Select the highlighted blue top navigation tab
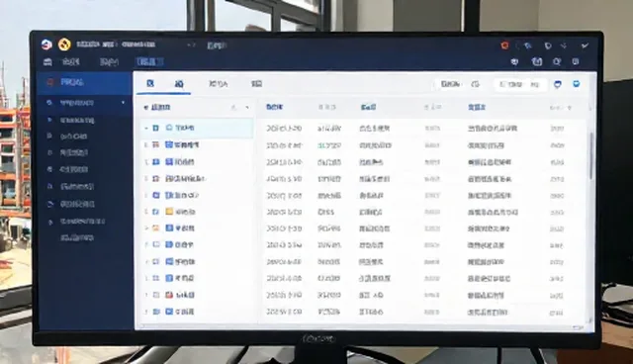The image size is (633, 364). pos(149,61)
